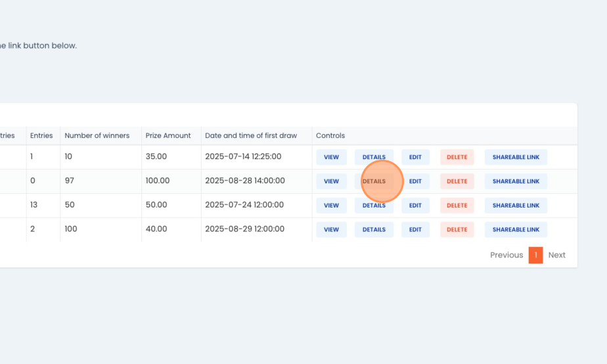Screen dimensions: 607x364
Task: Click VIEW for the 2025-08-28 draw
Action: coord(331,181)
